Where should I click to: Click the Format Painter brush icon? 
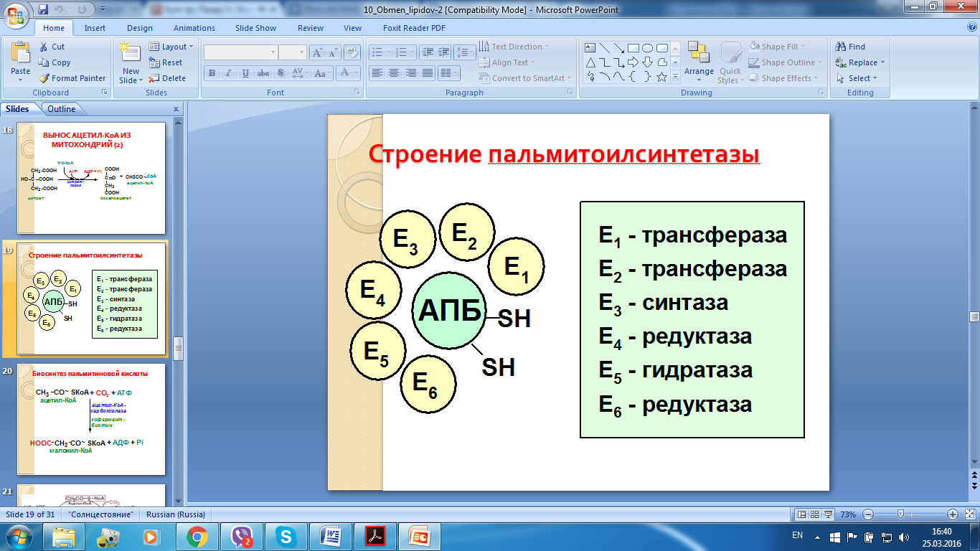click(x=44, y=78)
